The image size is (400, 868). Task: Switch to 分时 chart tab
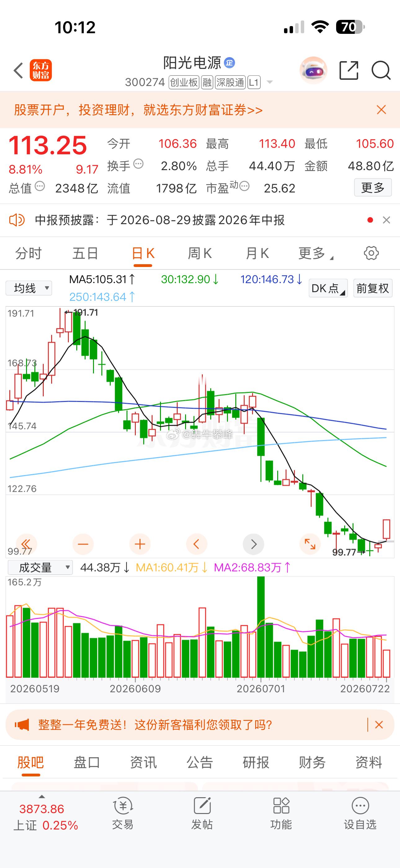click(29, 253)
